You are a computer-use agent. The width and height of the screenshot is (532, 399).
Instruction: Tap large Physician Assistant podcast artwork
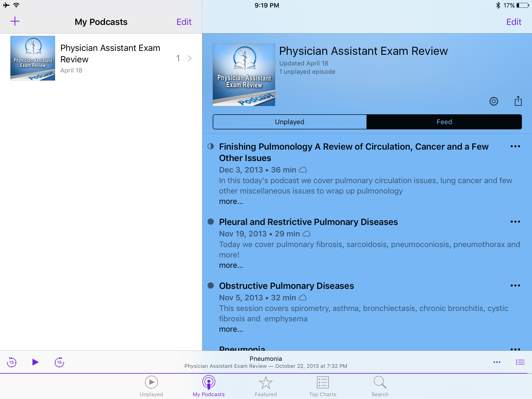point(244,75)
